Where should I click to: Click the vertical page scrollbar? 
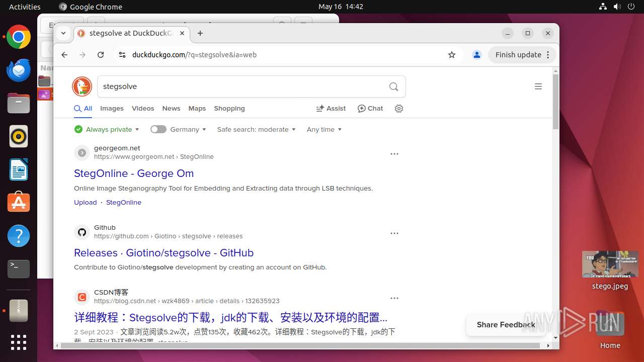555,102
